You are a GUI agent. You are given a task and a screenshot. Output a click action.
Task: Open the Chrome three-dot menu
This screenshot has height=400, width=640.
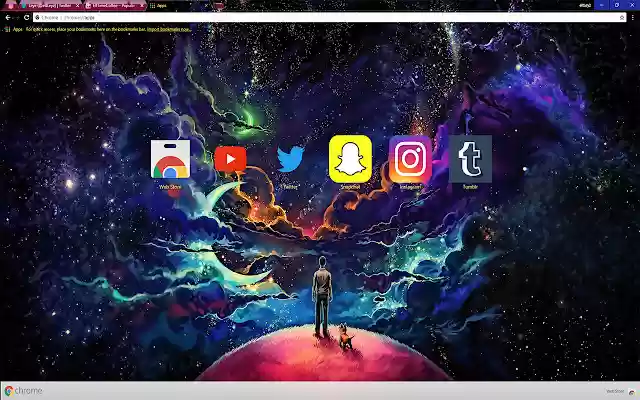[633, 18]
